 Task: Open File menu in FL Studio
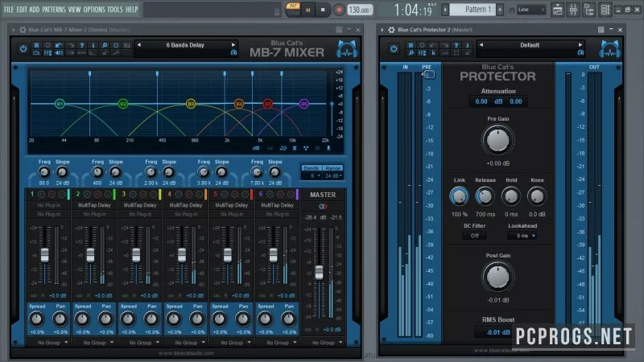tap(9, 9)
